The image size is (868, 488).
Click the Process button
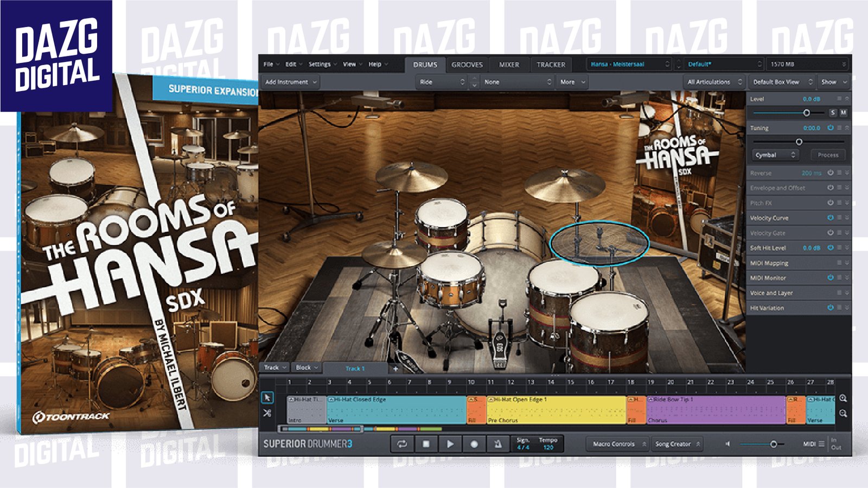coord(828,155)
